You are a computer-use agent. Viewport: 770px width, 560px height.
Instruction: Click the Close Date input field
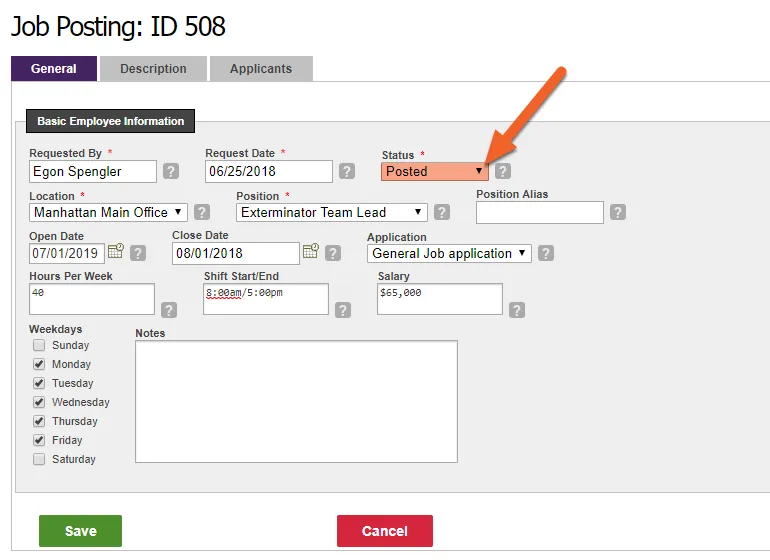click(236, 253)
